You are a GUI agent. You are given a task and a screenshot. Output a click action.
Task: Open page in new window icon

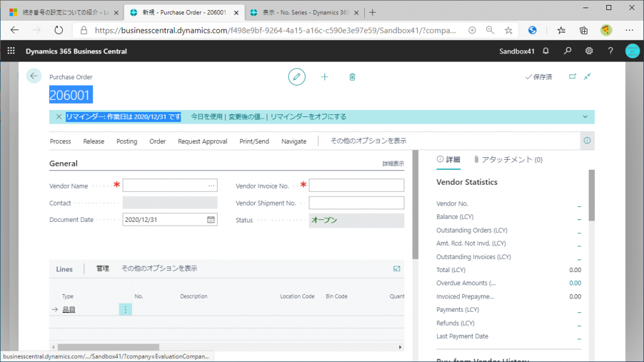(572, 76)
